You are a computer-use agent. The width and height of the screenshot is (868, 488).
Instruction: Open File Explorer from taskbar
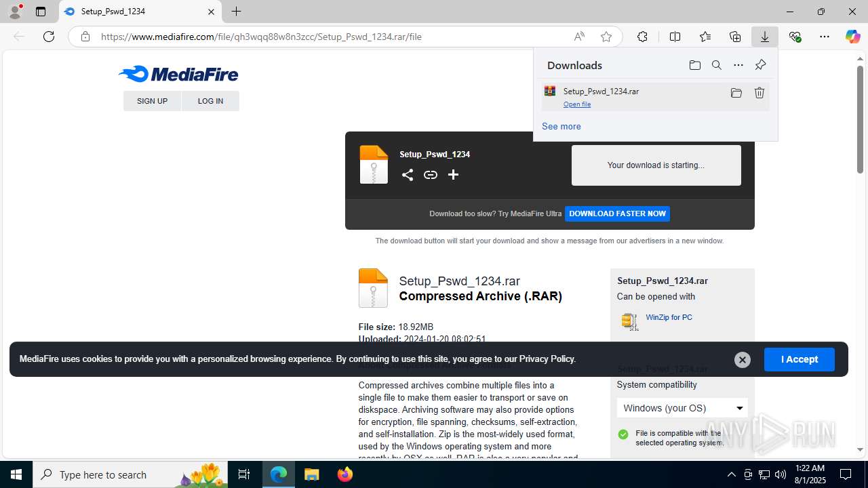click(312, 474)
